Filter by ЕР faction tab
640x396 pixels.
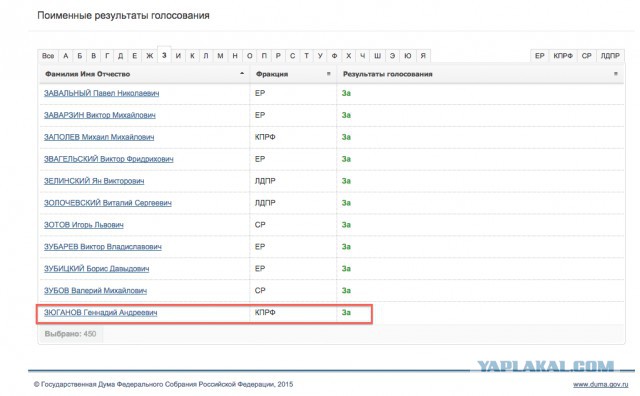540,56
